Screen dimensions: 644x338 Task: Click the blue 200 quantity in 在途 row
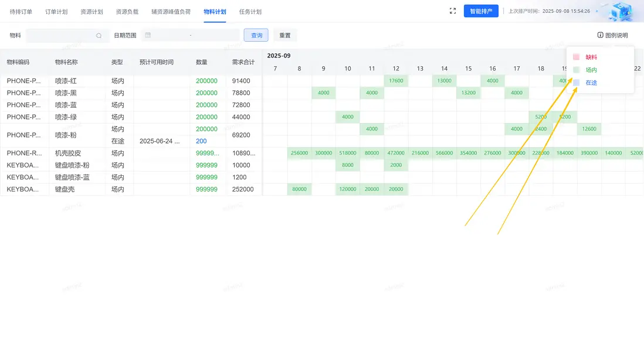tap(201, 141)
